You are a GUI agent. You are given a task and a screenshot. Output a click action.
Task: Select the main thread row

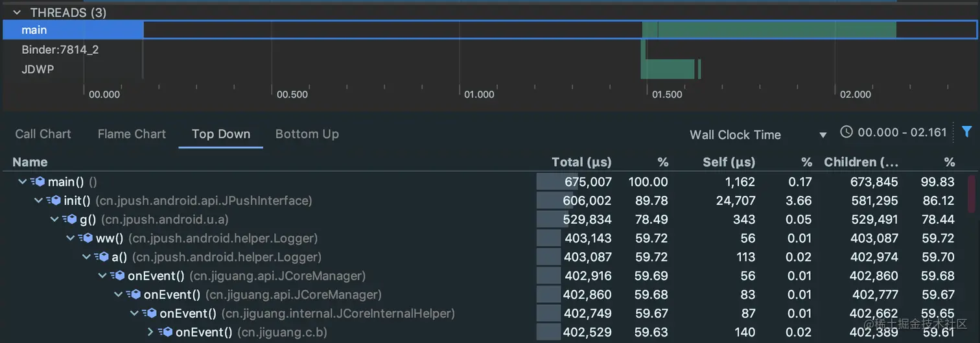coord(490,30)
